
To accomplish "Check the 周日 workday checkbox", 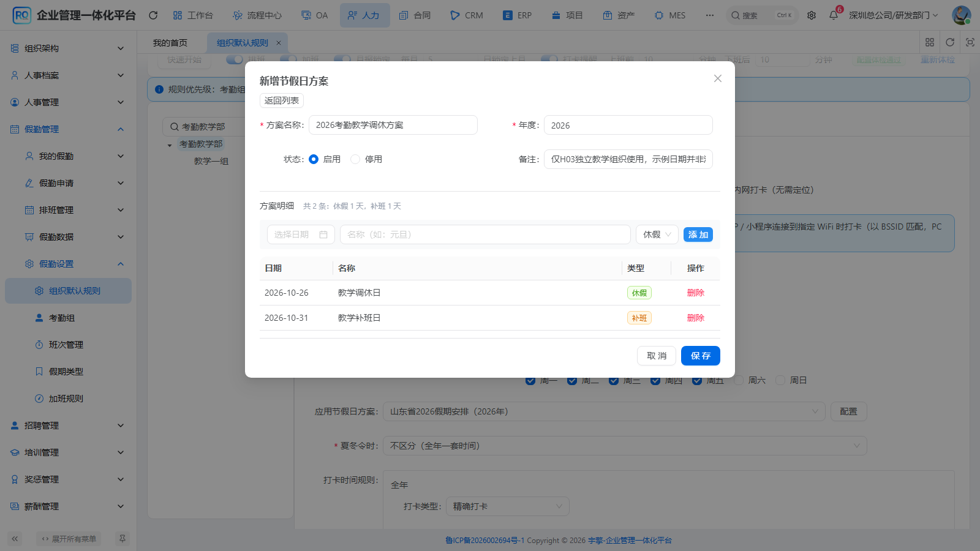I will 780,380.
